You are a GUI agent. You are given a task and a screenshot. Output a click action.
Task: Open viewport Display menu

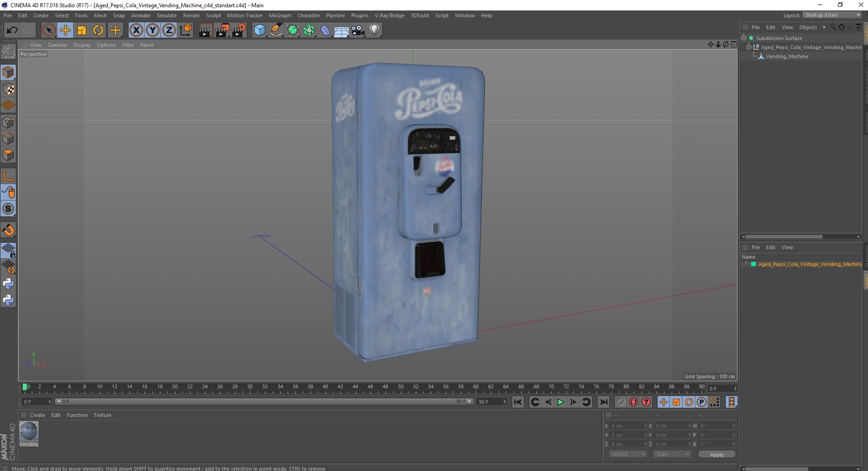(x=82, y=45)
